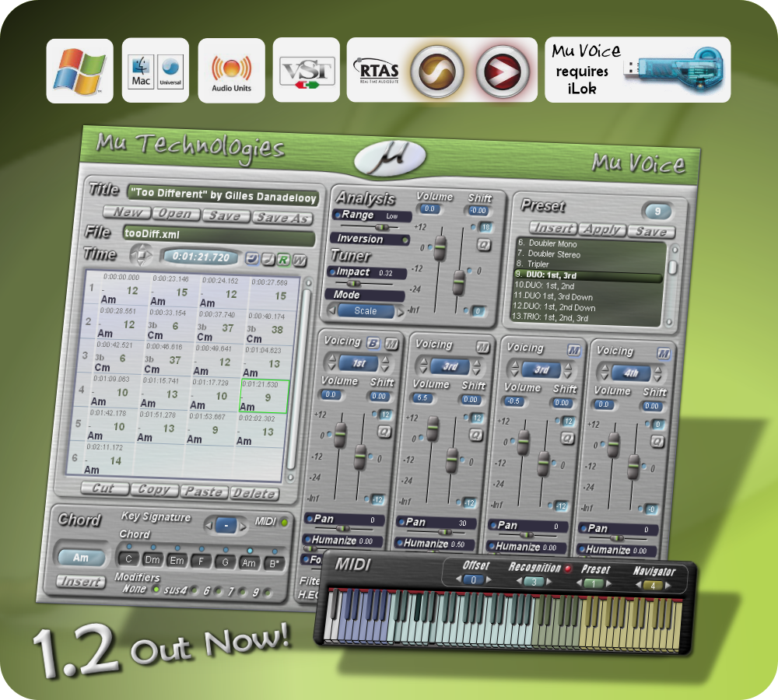Click right arrow of Mode Scale selector
Image resolution: width=778 pixels, height=700 pixels.
(x=400, y=313)
